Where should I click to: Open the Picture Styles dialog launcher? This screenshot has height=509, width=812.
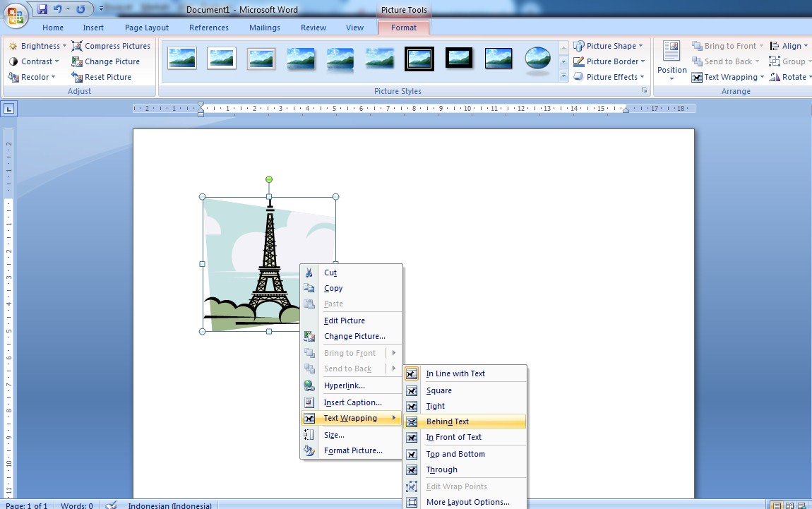click(644, 90)
